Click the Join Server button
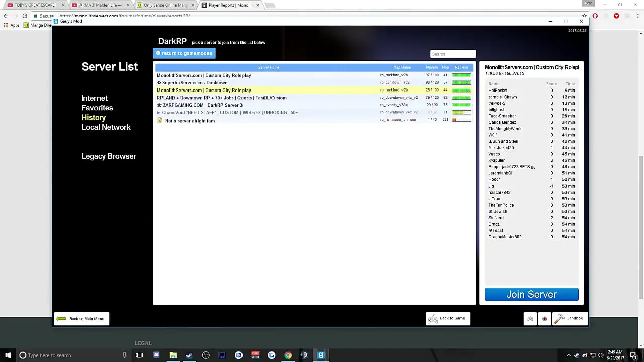The height and width of the screenshot is (362, 644). [x=531, y=294]
